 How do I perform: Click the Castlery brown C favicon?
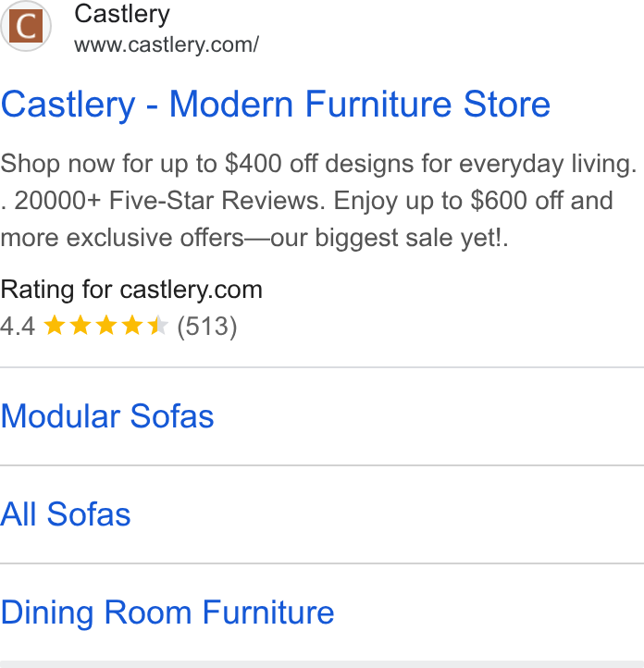26,26
